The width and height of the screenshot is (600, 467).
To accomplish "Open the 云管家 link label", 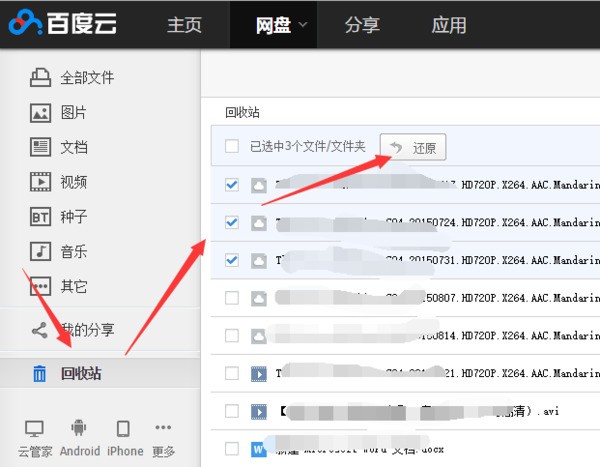I will (35, 452).
